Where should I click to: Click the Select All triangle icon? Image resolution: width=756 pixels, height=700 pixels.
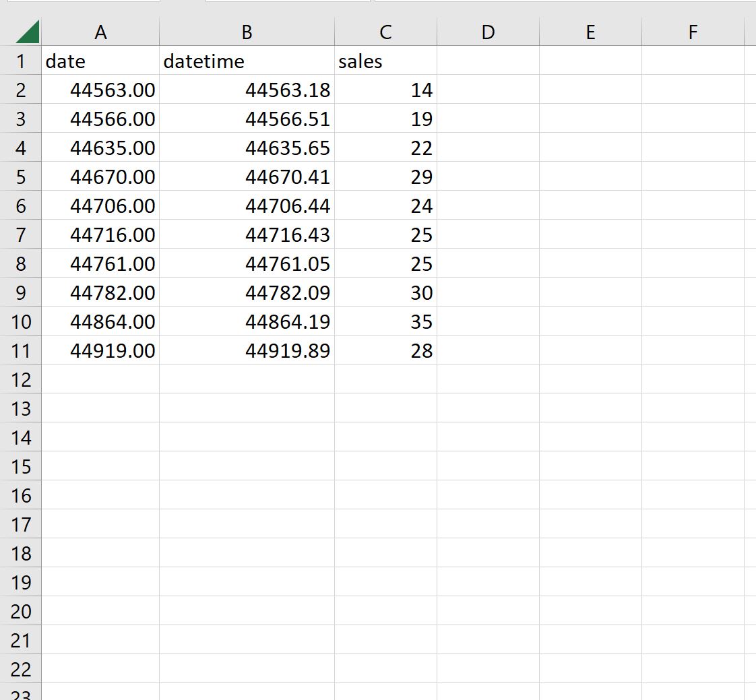pyautogui.click(x=28, y=30)
